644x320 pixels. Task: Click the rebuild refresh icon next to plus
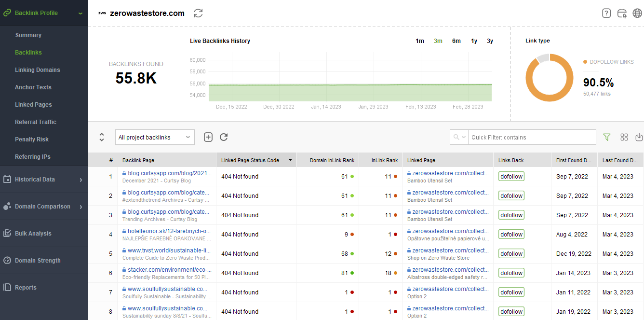pos(224,137)
